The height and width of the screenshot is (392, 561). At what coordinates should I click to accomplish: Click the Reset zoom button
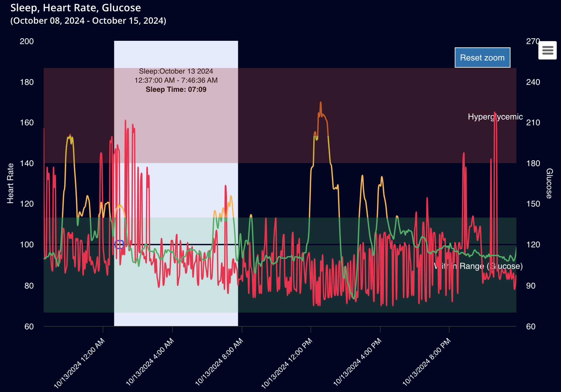[x=482, y=58]
